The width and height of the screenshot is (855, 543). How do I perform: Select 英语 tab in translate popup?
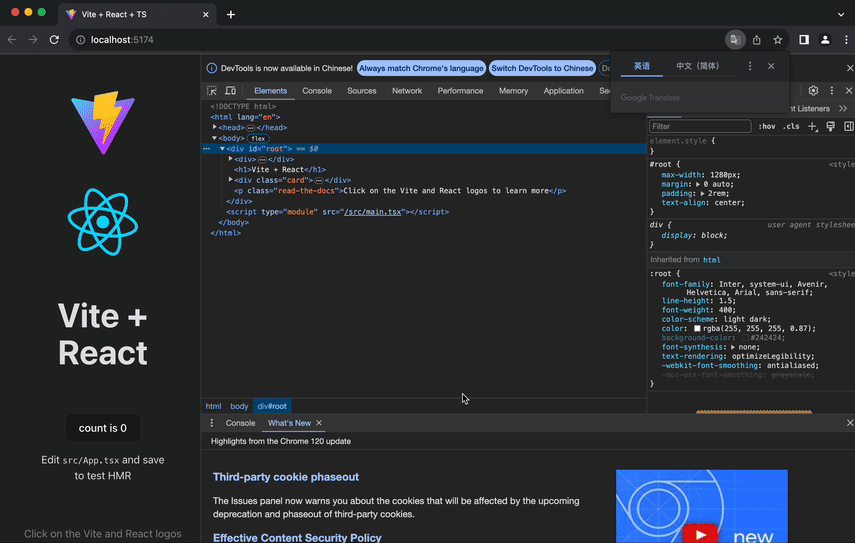[x=642, y=66]
